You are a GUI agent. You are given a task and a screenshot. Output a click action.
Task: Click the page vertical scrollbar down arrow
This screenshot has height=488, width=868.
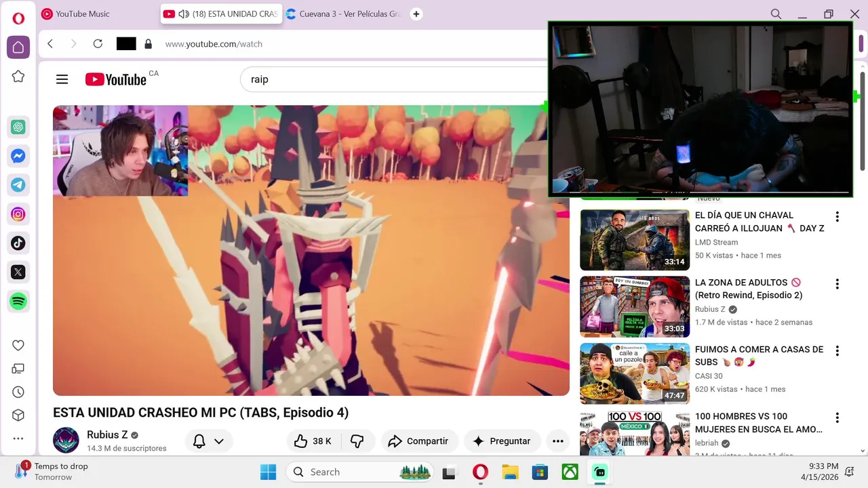(x=862, y=450)
